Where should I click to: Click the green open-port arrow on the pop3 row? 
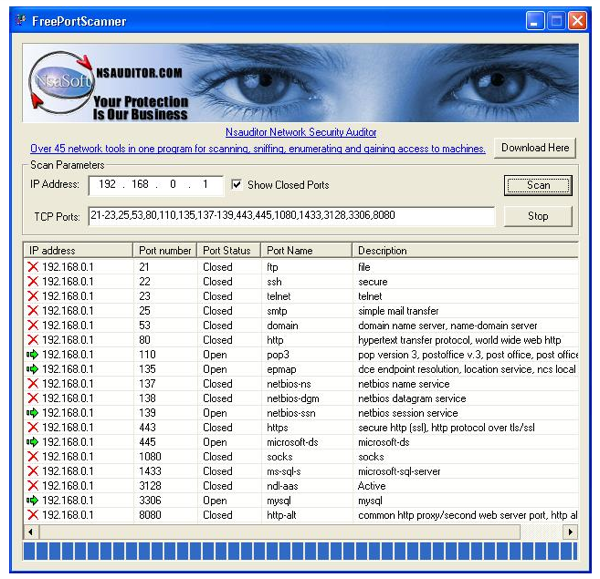click(x=33, y=354)
